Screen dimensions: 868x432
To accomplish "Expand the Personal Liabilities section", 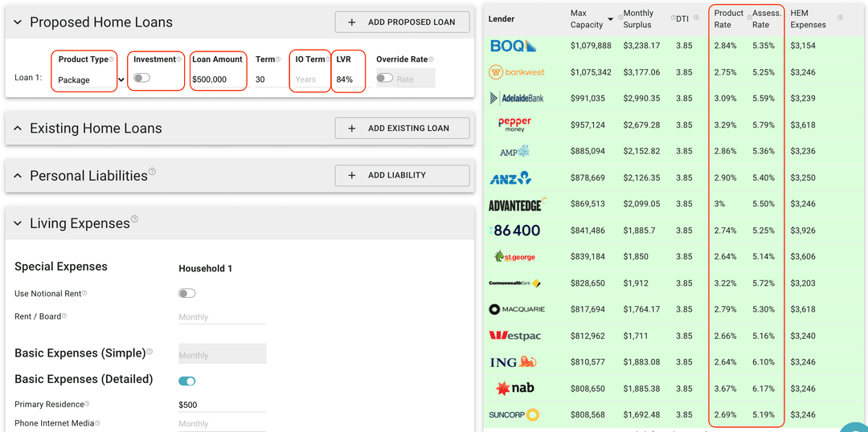I will click(17, 176).
